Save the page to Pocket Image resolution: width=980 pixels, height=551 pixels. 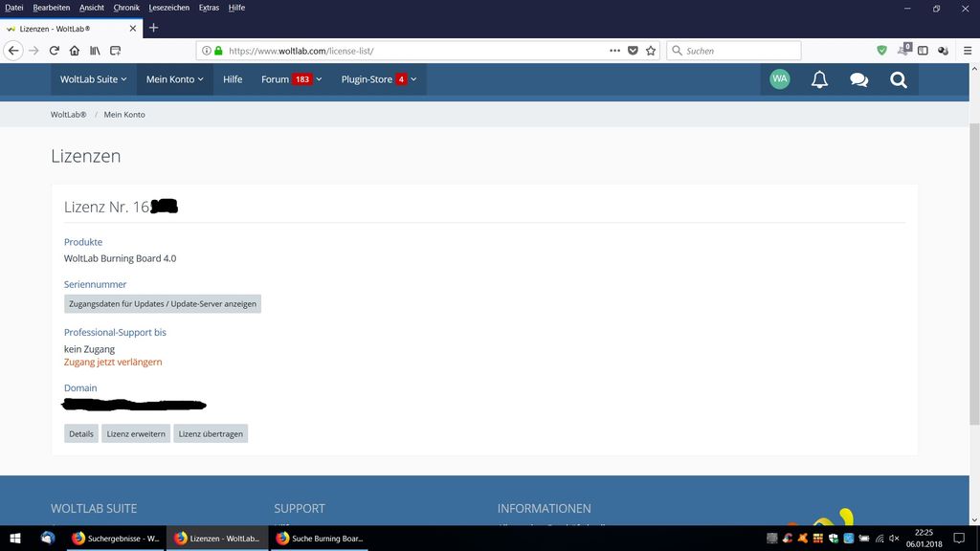tap(633, 51)
